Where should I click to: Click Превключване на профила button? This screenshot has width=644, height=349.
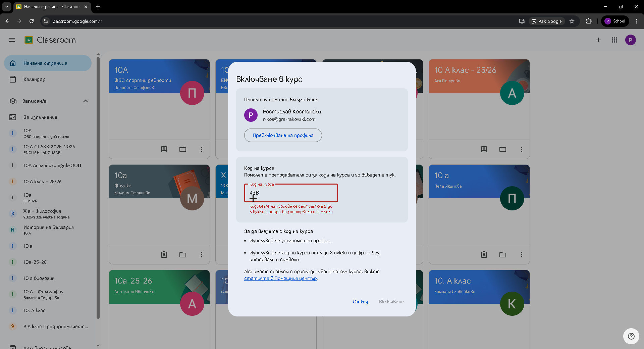(283, 135)
